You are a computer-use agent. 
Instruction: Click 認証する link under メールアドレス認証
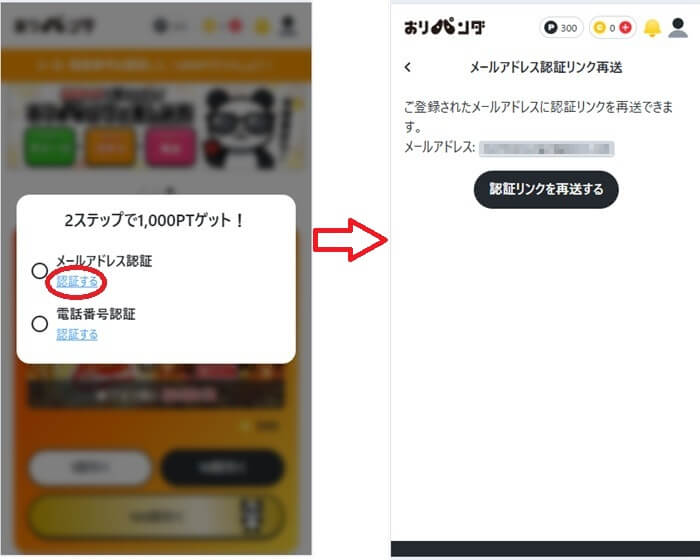(x=77, y=282)
